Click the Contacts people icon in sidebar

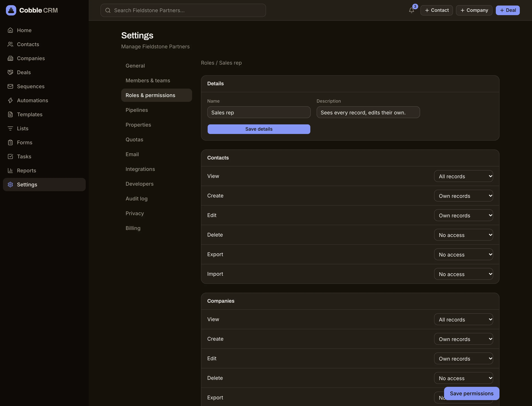tap(10, 44)
